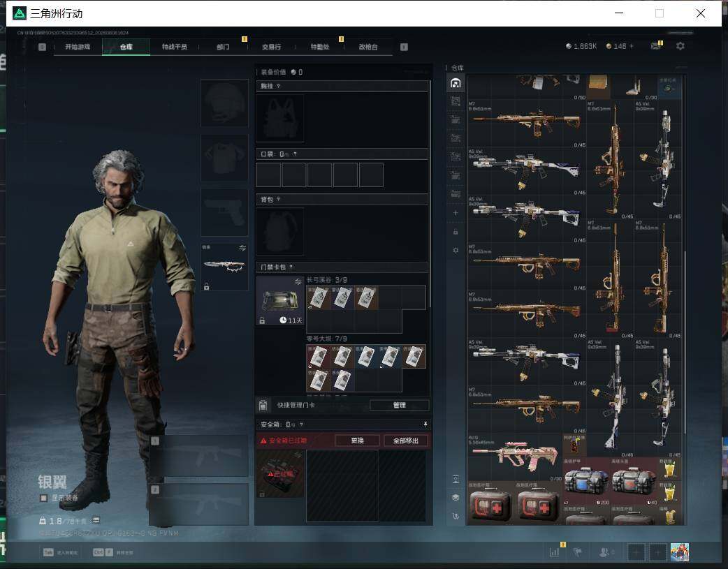Swap the melee knife with arrows icon

tap(242, 248)
